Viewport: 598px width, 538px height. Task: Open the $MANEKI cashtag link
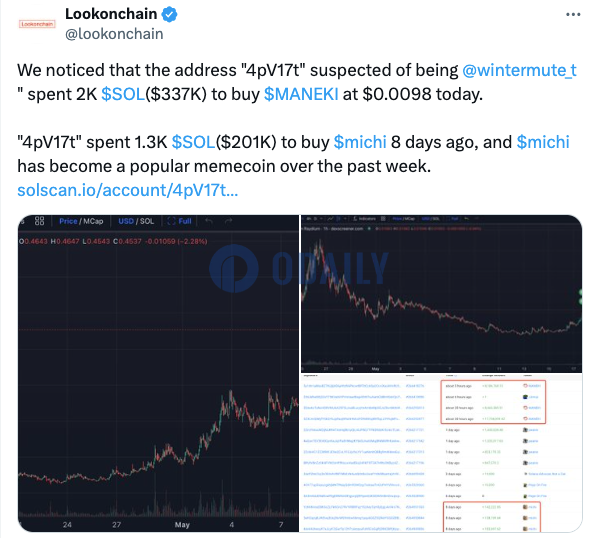pos(301,94)
